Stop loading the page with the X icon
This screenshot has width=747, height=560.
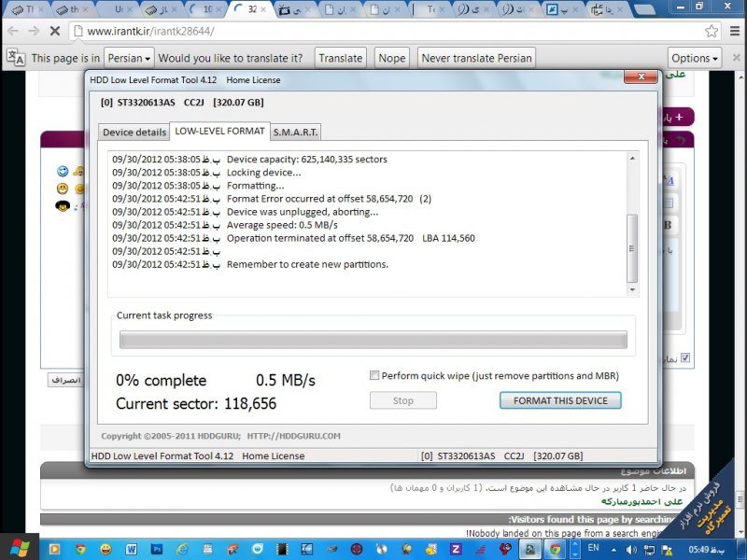tap(55, 32)
